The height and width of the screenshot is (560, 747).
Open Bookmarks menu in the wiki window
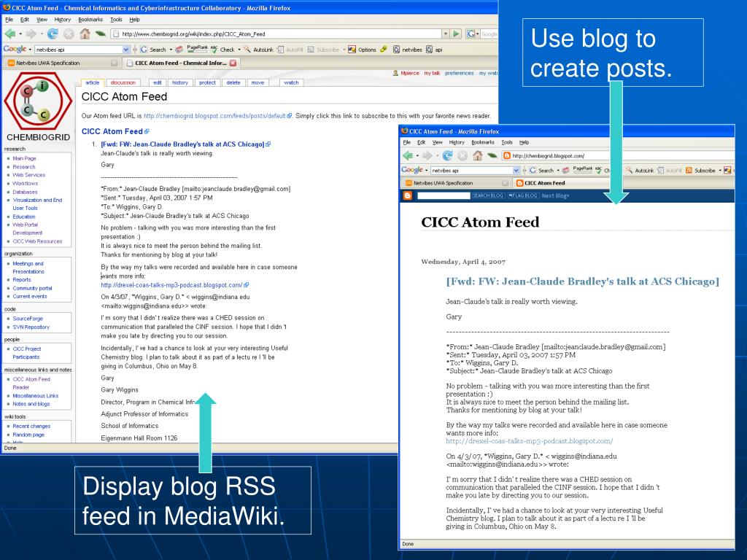click(90, 20)
